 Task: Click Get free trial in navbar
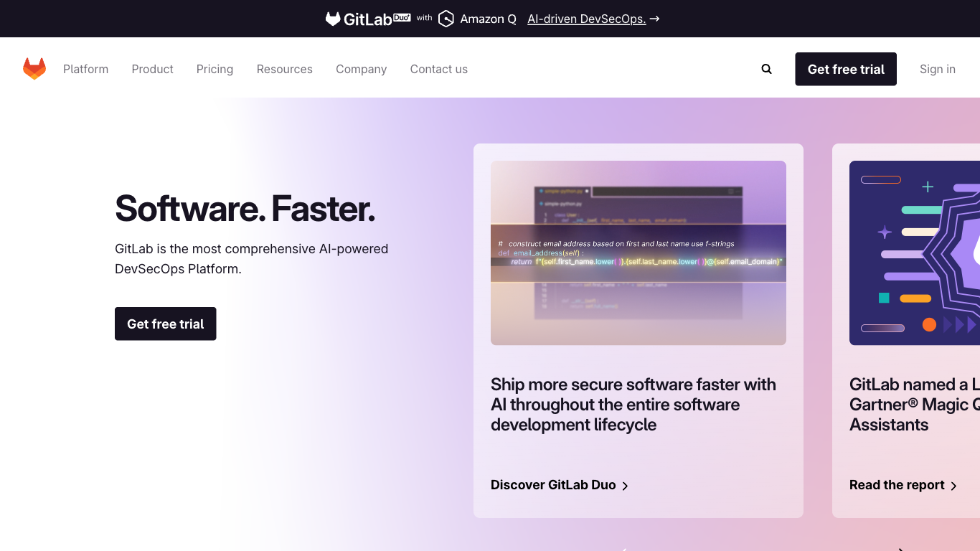point(846,69)
